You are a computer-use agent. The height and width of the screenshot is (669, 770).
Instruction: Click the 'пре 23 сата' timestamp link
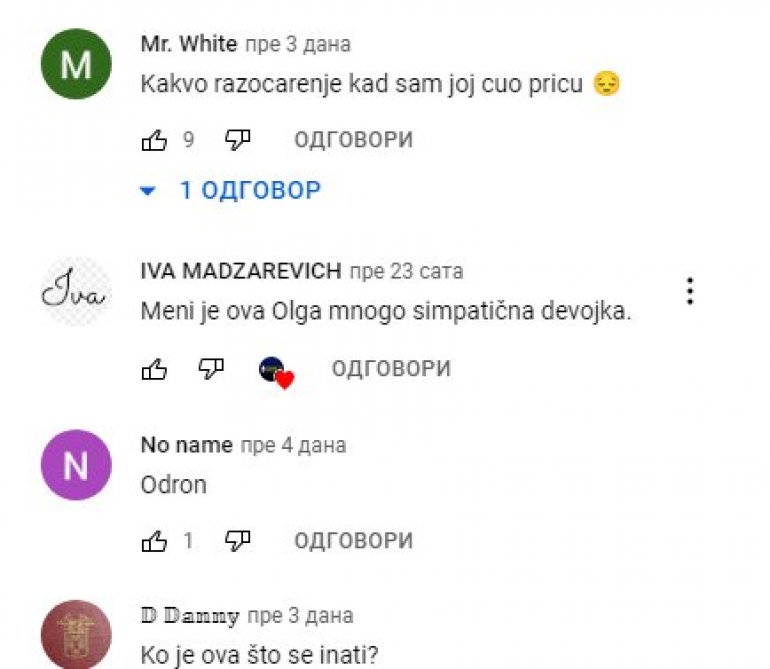(x=406, y=272)
